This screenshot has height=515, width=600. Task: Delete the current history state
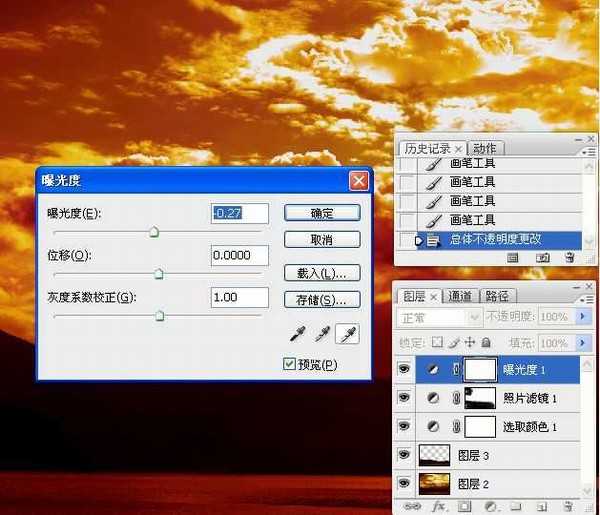tap(569, 257)
